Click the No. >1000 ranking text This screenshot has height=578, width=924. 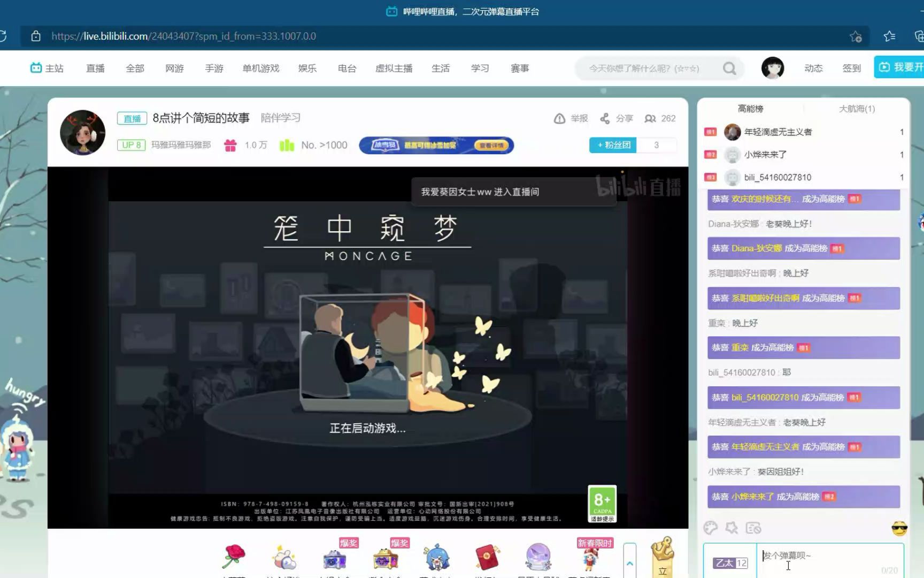pos(324,145)
